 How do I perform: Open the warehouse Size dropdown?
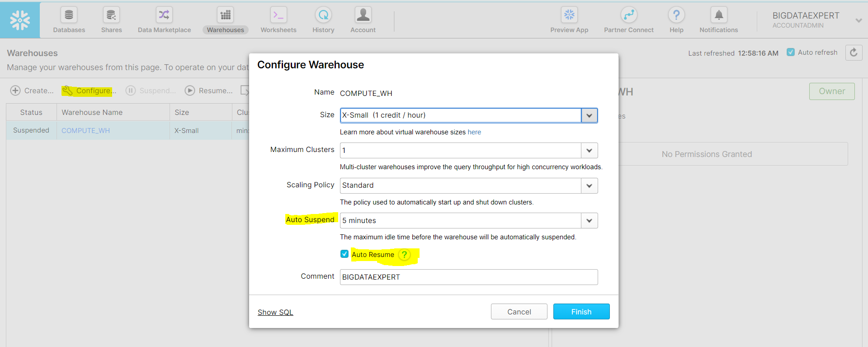tap(589, 115)
